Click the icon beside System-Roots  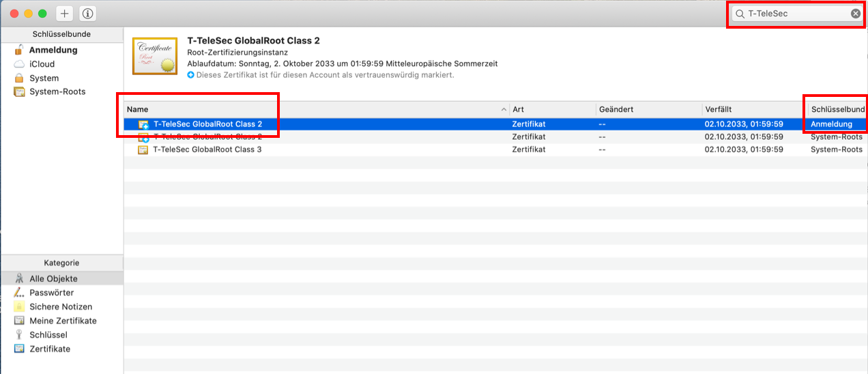(x=19, y=92)
